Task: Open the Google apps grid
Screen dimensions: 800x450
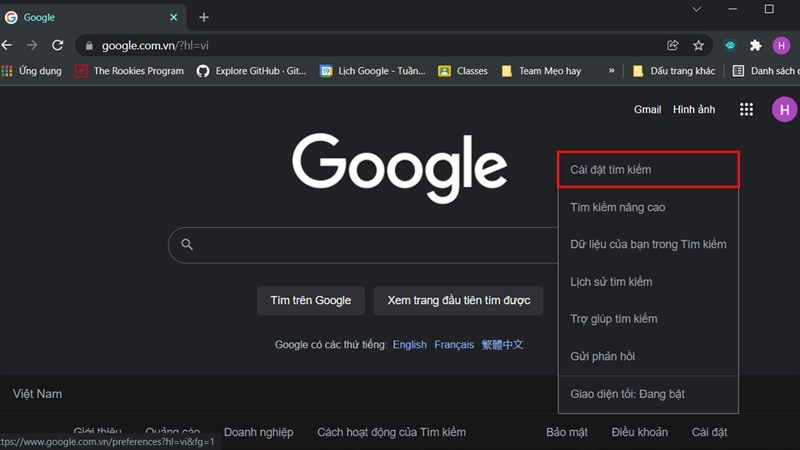Action: click(746, 110)
